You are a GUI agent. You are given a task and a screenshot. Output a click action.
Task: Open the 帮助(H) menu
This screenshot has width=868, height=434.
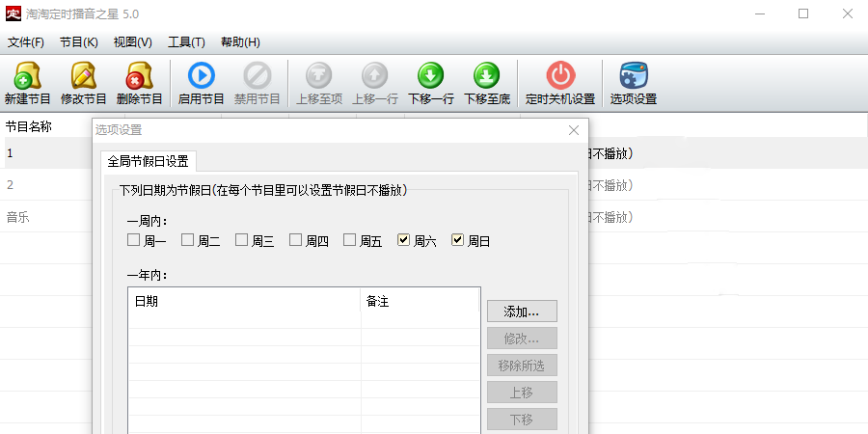pyautogui.click(x=240, y=42)
